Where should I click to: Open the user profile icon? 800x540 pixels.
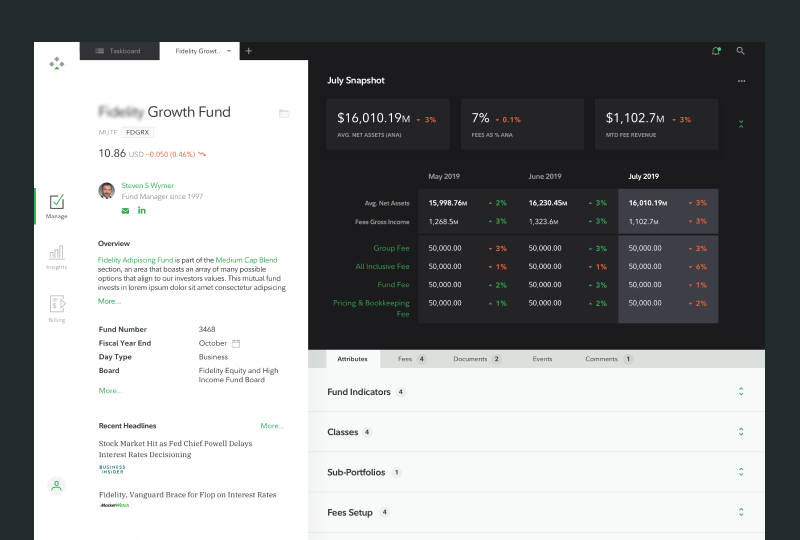coord(57,485)
